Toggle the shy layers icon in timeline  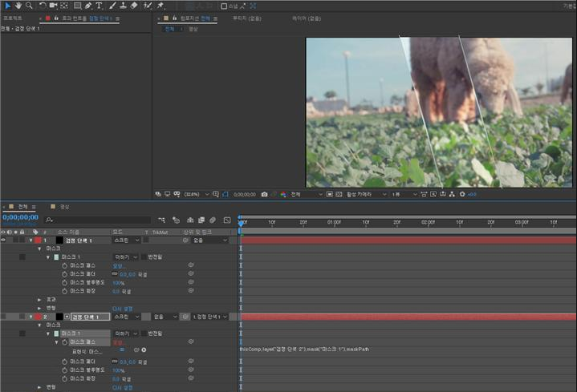click(x=190, y=220)
